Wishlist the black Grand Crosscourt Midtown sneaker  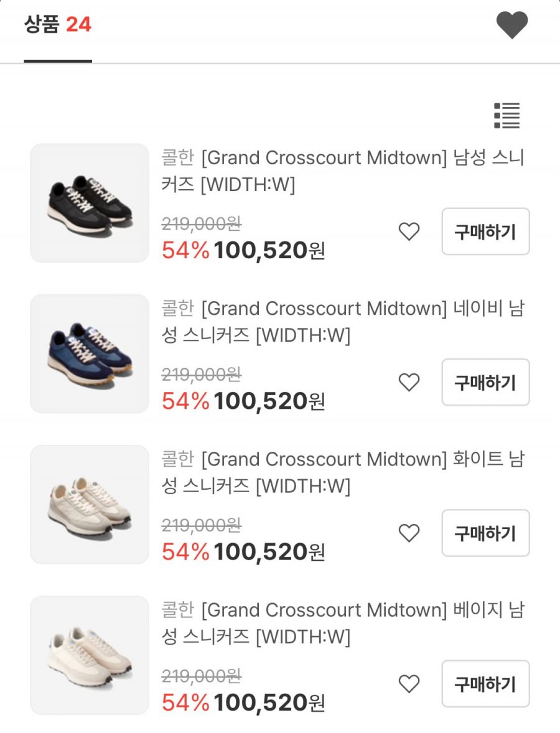pos(409,231)
